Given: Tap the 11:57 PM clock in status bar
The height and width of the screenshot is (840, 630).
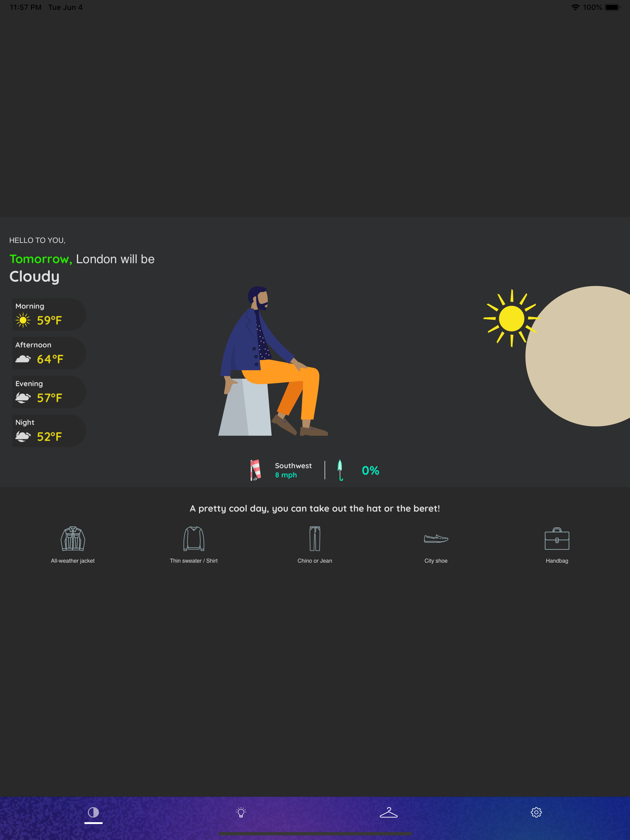Looking at the screenshot, I should coord(26,7).
